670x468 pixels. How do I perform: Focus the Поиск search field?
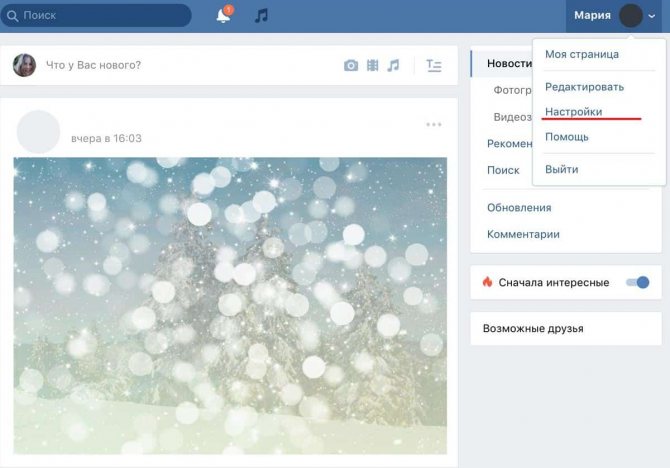(x=97, y=16)
